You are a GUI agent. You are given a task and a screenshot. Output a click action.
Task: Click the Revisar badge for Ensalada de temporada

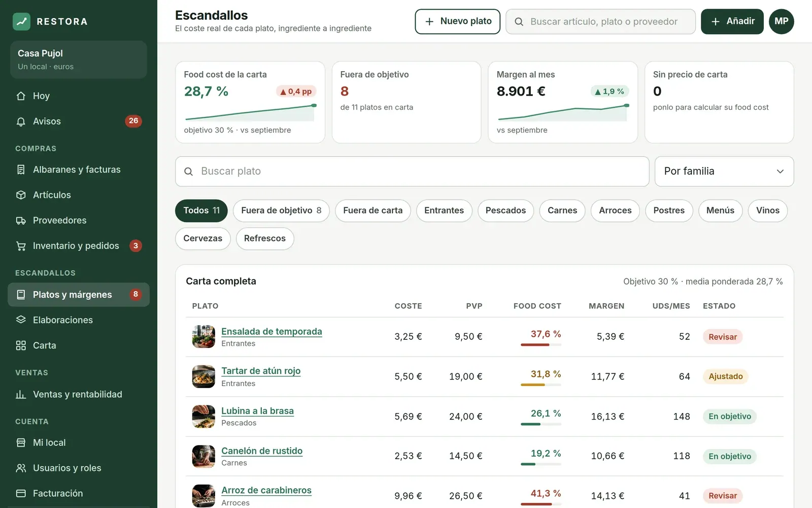(723, 337)
